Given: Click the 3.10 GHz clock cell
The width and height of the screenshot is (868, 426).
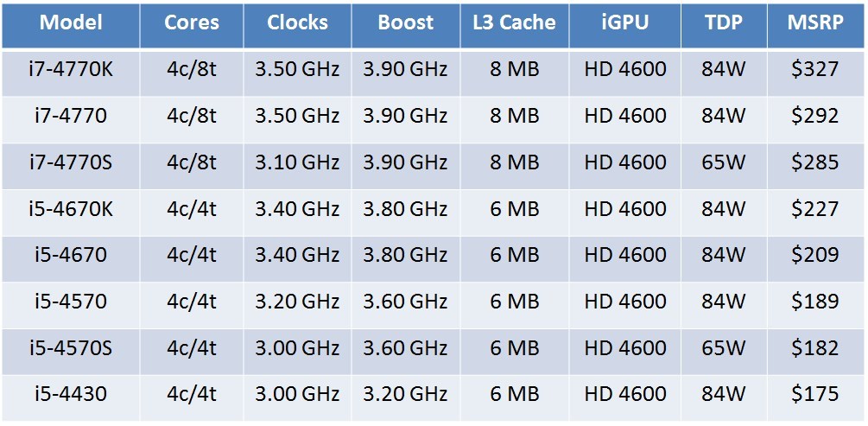Looking at the screenshot, I should pos(297,162).
